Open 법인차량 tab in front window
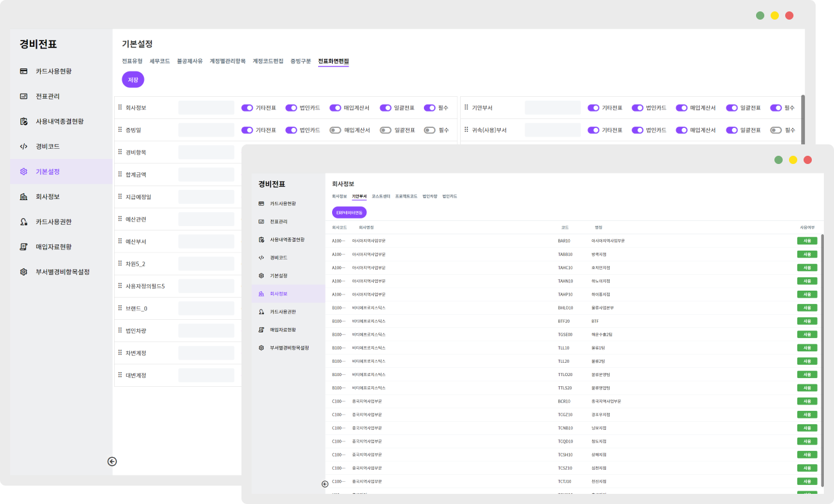 coord(430,196)
